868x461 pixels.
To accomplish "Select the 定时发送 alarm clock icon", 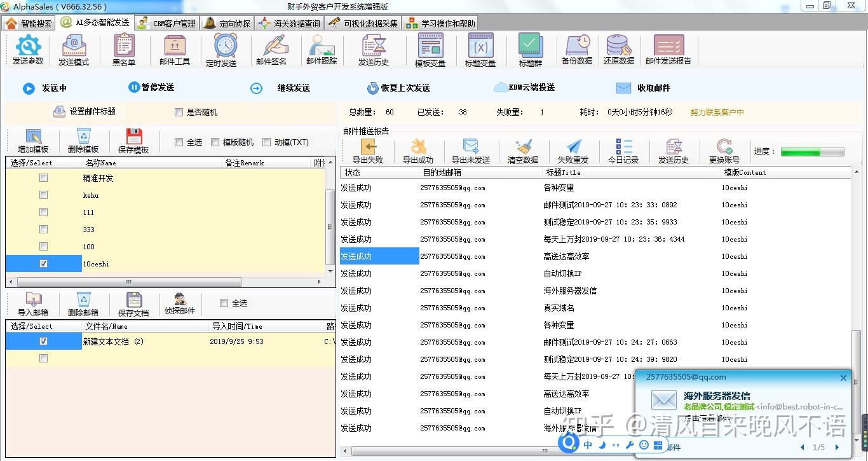I will pos(225,46).
